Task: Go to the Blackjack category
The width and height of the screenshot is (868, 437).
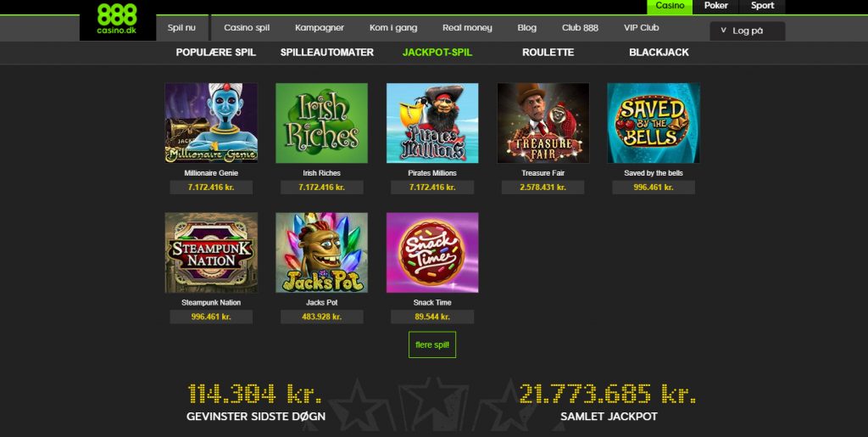Action: coord(659,52)
